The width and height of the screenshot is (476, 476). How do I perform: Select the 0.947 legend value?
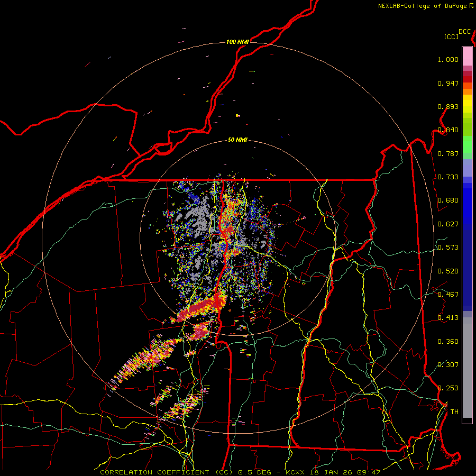448,83
